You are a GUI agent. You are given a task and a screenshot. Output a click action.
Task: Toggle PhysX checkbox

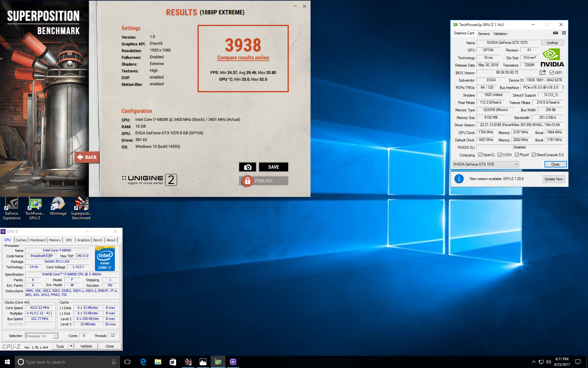[517, 155]
